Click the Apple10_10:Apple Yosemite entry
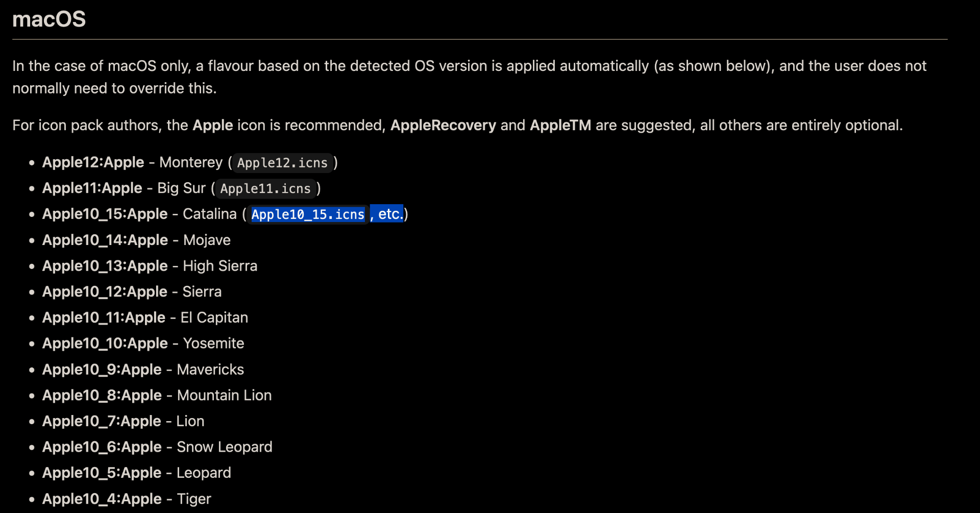 pos(143,343)
